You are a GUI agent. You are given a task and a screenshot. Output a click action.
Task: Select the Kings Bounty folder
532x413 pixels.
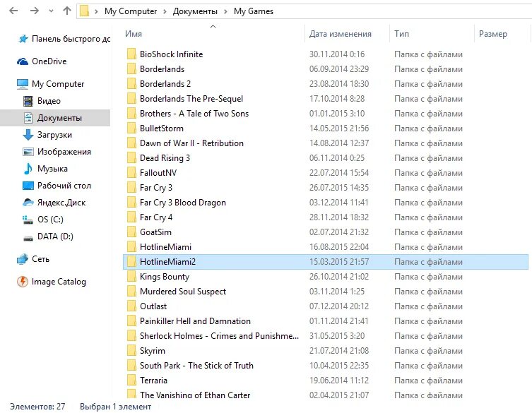pos(165,277)
